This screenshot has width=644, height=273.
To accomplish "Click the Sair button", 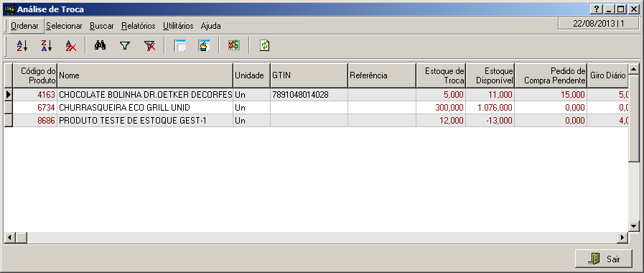I will (603, 259).
